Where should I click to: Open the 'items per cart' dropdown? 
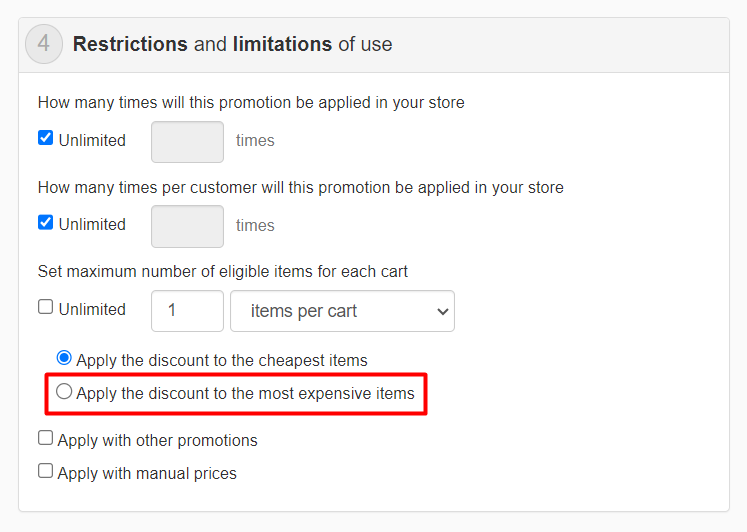pyautogui.click(x=342, y=311)
